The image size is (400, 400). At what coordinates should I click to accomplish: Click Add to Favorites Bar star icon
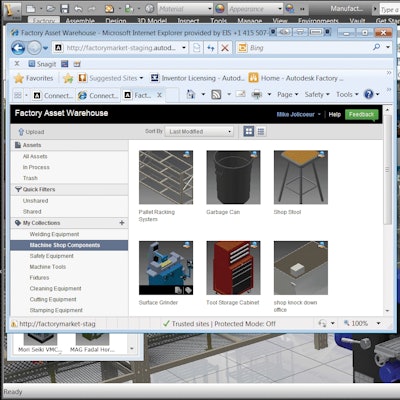click(68, 78)
